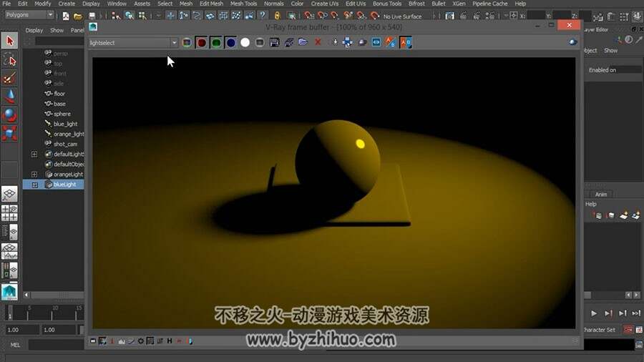Go to end of playback range
Screen dimensions: 644x362
(x=636, y=313)
